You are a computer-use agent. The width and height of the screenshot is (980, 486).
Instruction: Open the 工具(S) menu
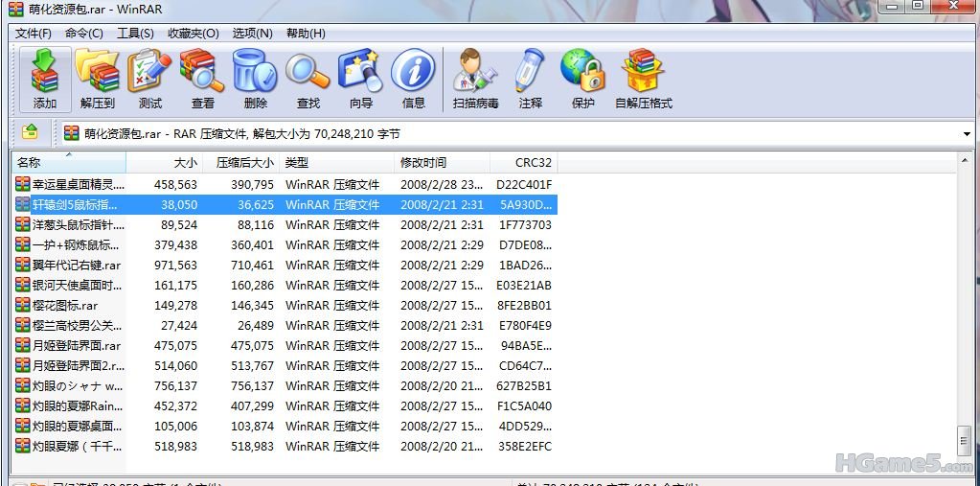(135, 34)
